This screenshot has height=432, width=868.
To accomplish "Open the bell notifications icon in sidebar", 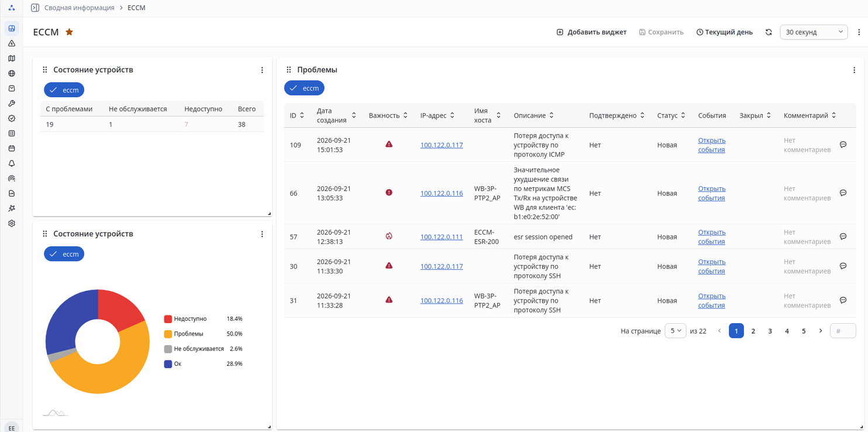I will [12, 163].
